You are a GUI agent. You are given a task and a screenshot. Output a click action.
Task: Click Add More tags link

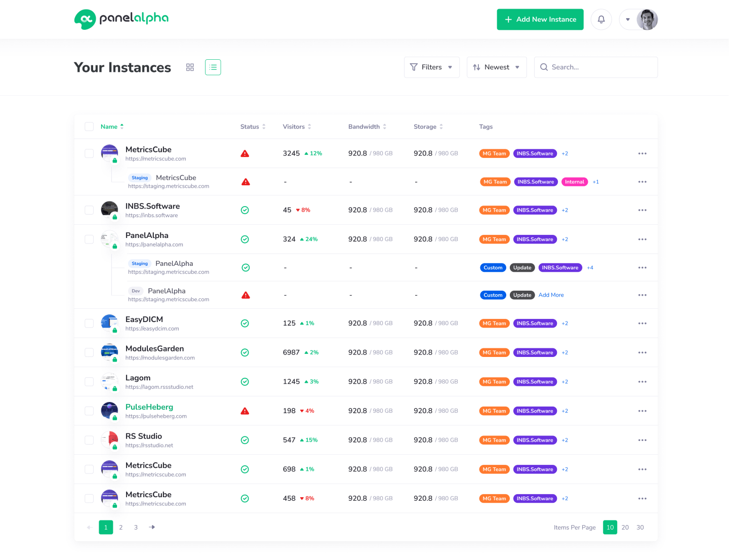pos(551,295)
